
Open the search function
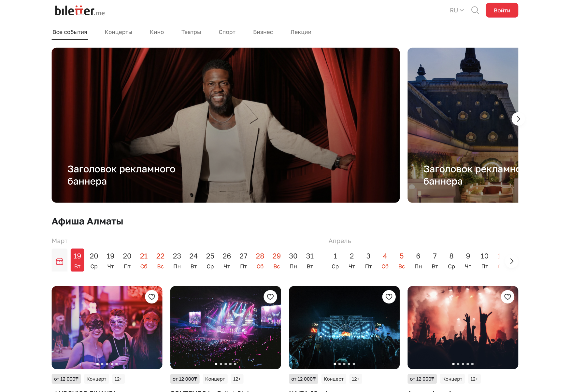[475, 10]
